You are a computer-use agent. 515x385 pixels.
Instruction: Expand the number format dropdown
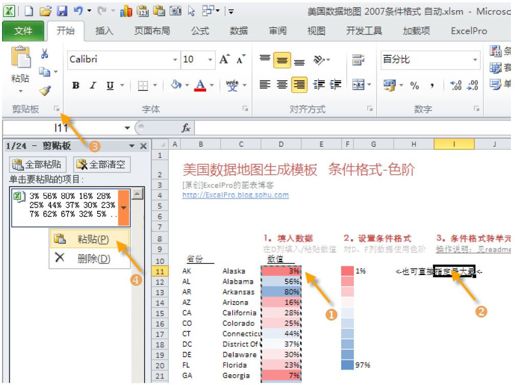pyautogui.click(x=475, y=60)
